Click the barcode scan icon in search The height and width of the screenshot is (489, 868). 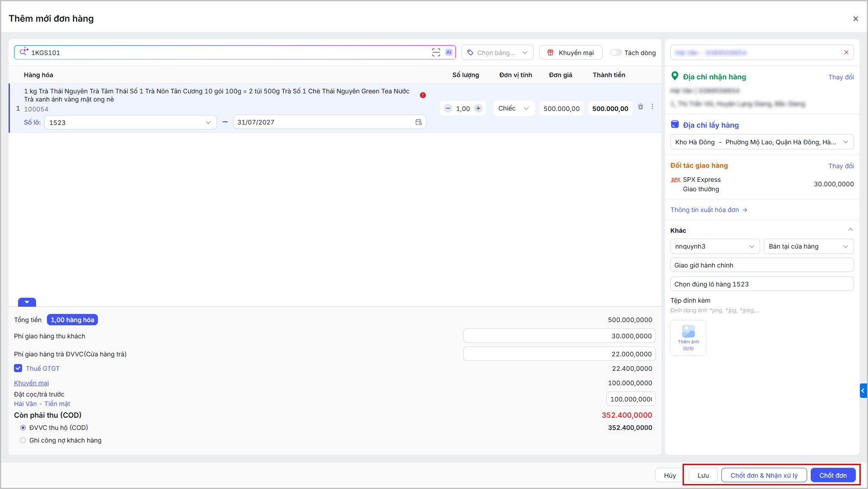click(436, 52)
